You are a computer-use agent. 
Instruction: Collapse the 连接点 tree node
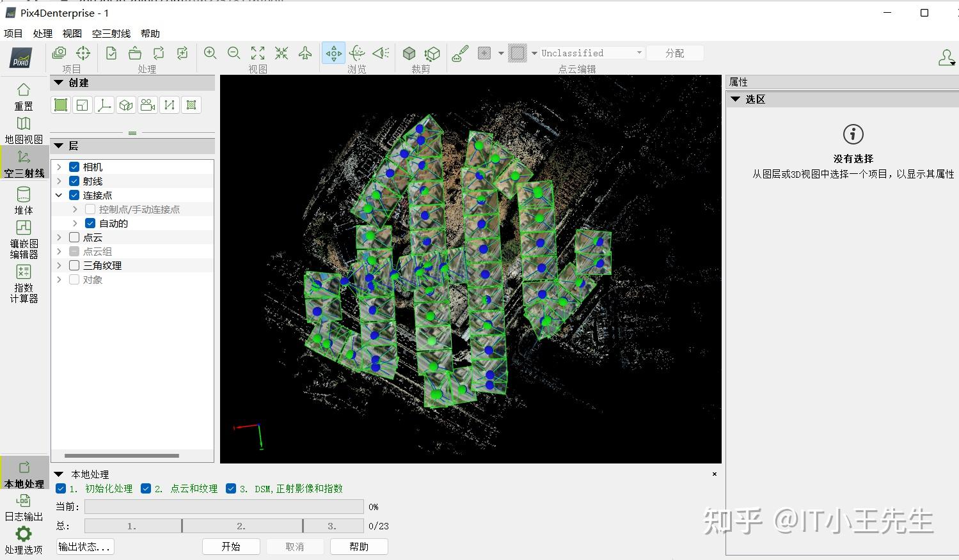point(58,195)
